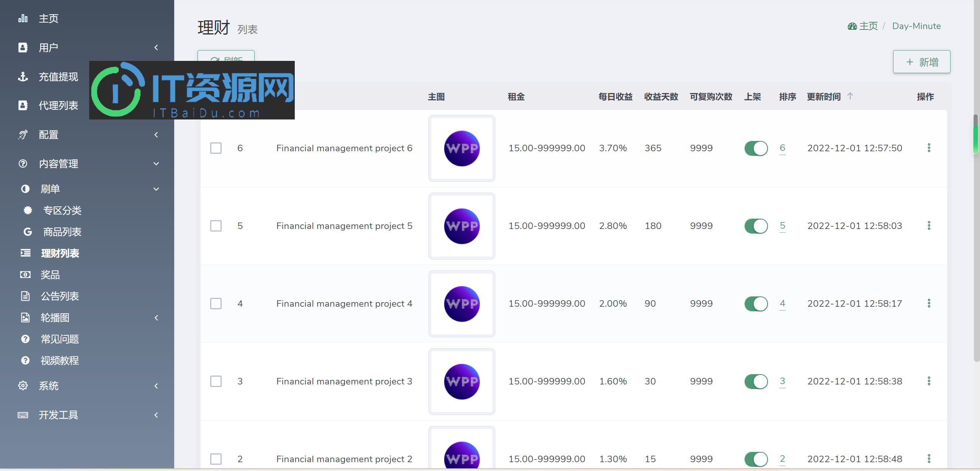The height and width of the screenshot is (471, 980).
Task: Click the 配置 sidebar icon
Action: [23, 135]
